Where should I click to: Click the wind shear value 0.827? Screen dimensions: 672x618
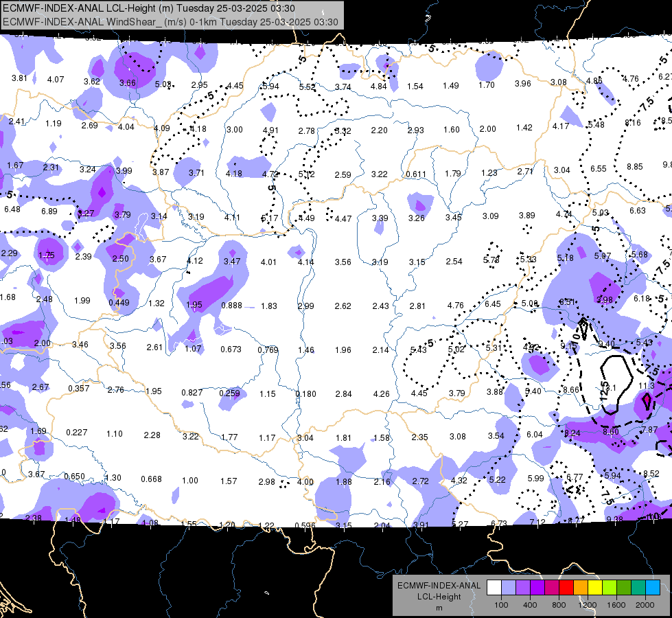coord(192,392)
